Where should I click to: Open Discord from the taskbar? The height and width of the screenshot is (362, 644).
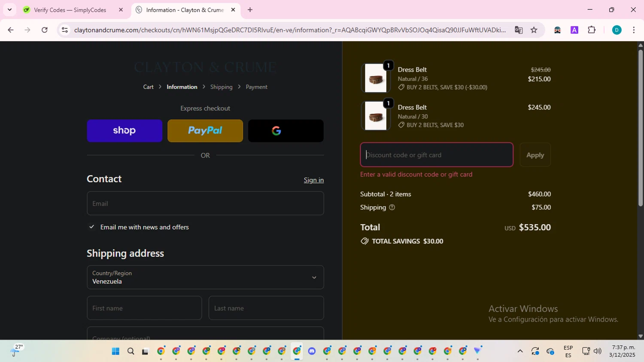(x=312, y=351)
